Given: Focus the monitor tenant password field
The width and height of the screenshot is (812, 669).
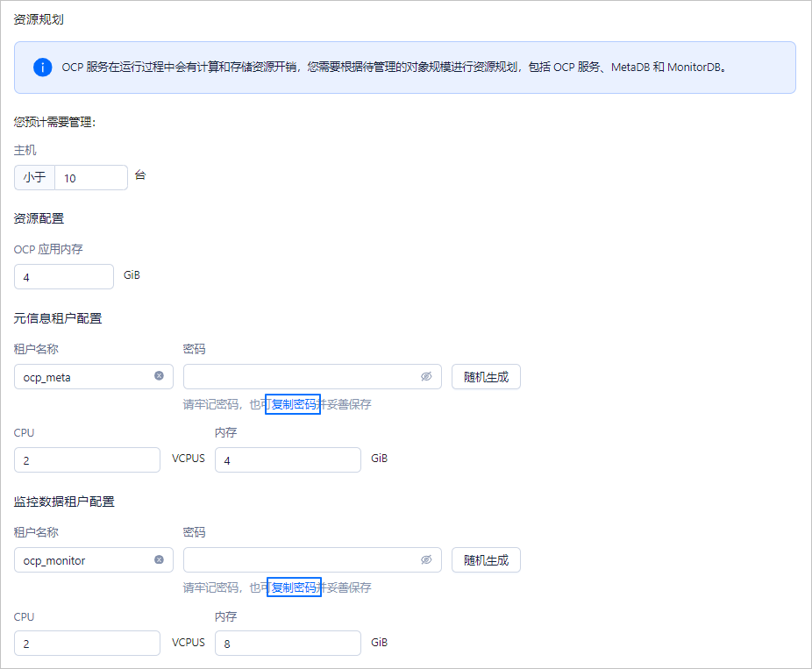Looking at the screenshot, I should [x=312, y=559].
